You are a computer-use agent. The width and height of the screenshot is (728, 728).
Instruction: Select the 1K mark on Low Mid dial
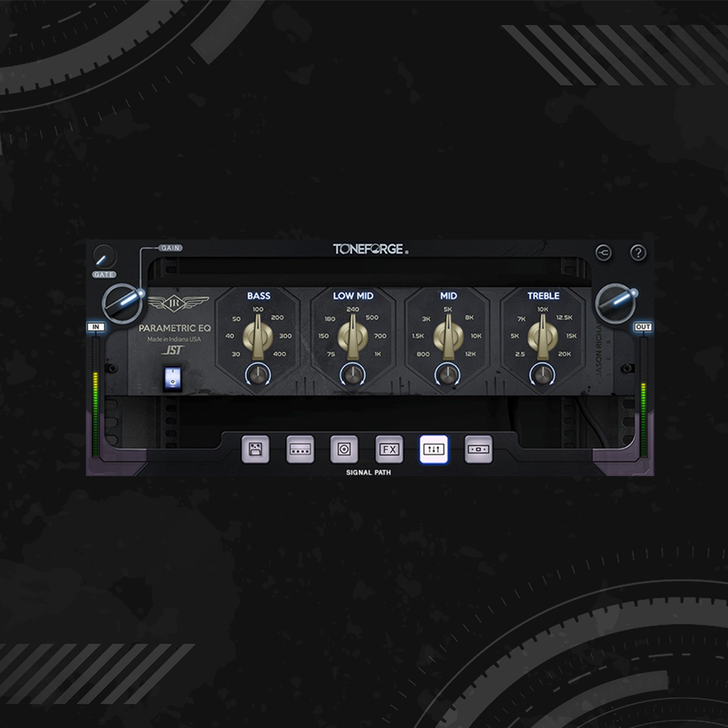(x=378, y=354)
